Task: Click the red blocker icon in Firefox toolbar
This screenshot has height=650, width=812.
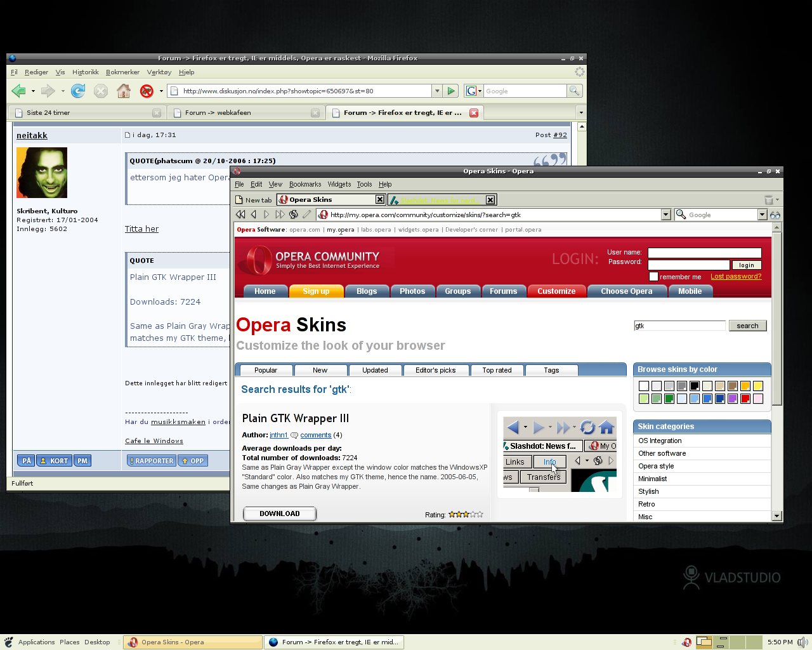Action: [147, 91]
